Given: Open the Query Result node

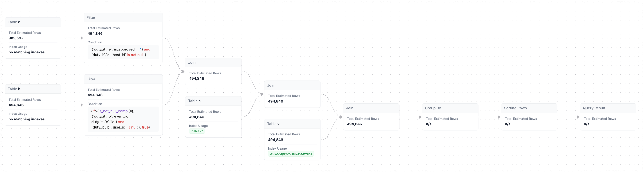Looking at the screenshot, I should 608,117.
